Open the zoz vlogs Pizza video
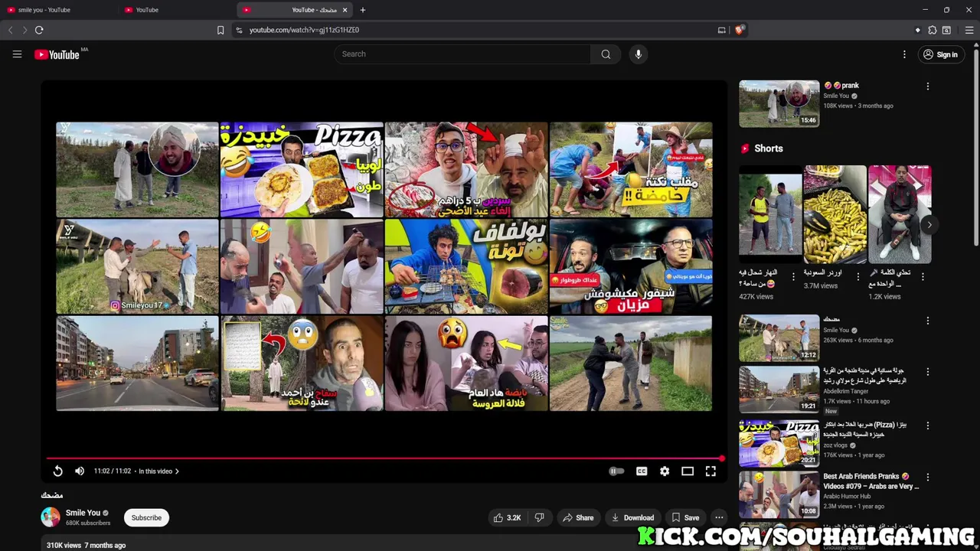 tap(779, 443)
